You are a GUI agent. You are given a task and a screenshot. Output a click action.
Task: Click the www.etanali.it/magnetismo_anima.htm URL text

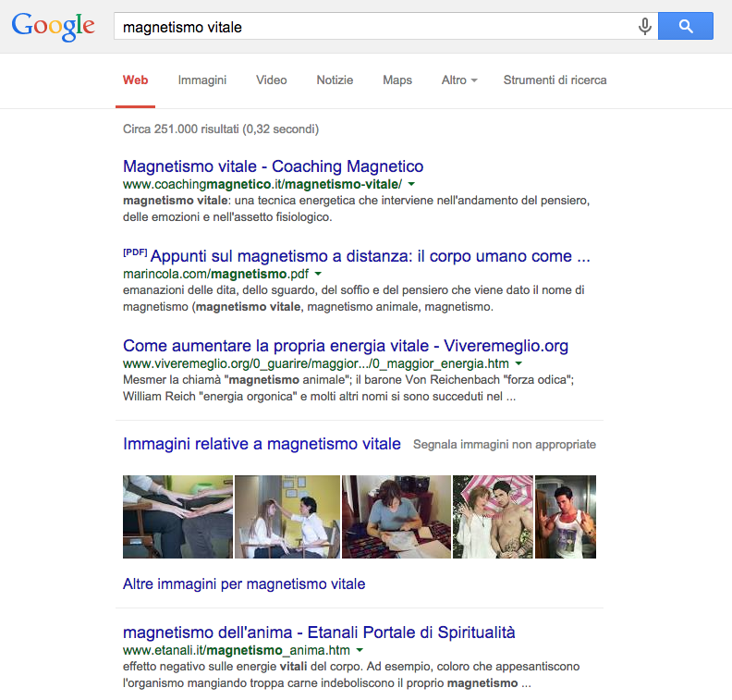point(237,650)
